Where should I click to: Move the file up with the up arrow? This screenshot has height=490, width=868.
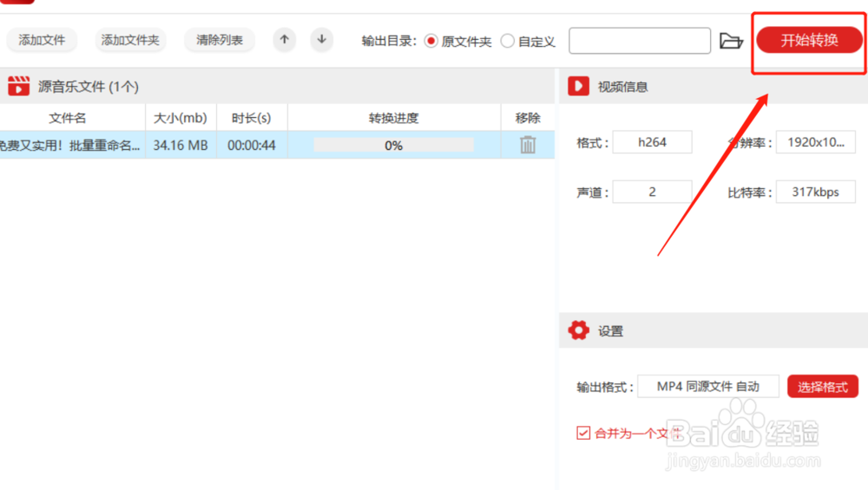point(285,40)
